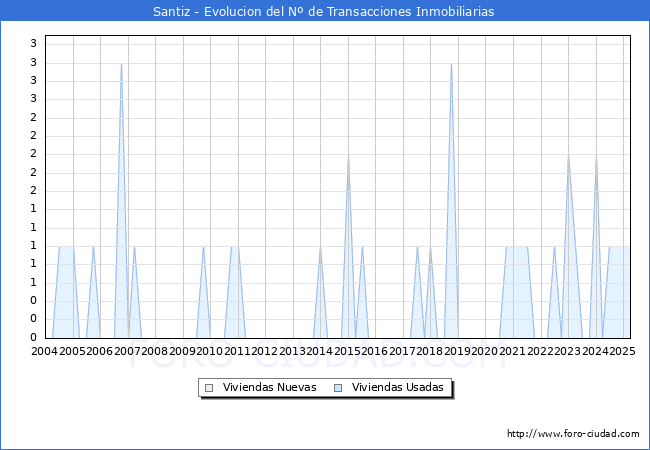Click the 2011 x-axis label

237,351
